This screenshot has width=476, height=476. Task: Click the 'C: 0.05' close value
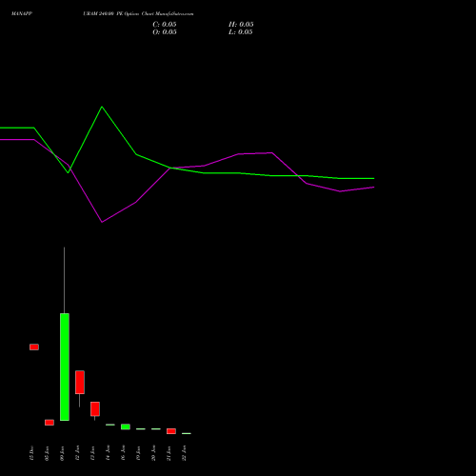[165, 25]
